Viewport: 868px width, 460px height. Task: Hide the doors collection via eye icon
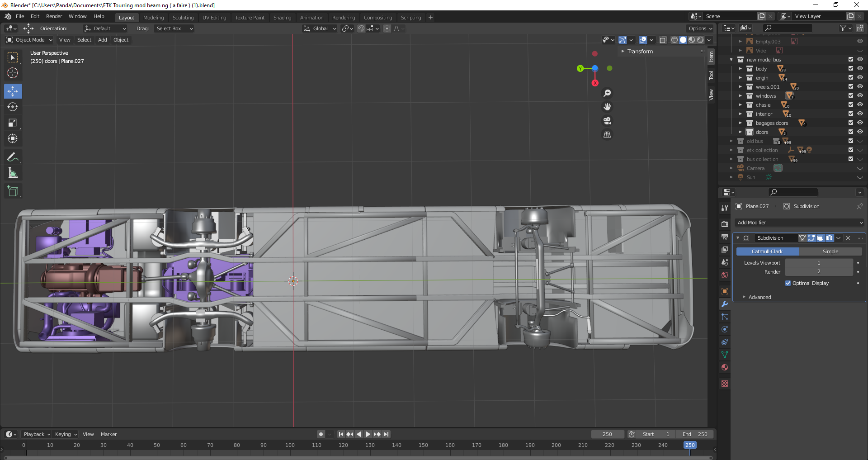[860, 132]
